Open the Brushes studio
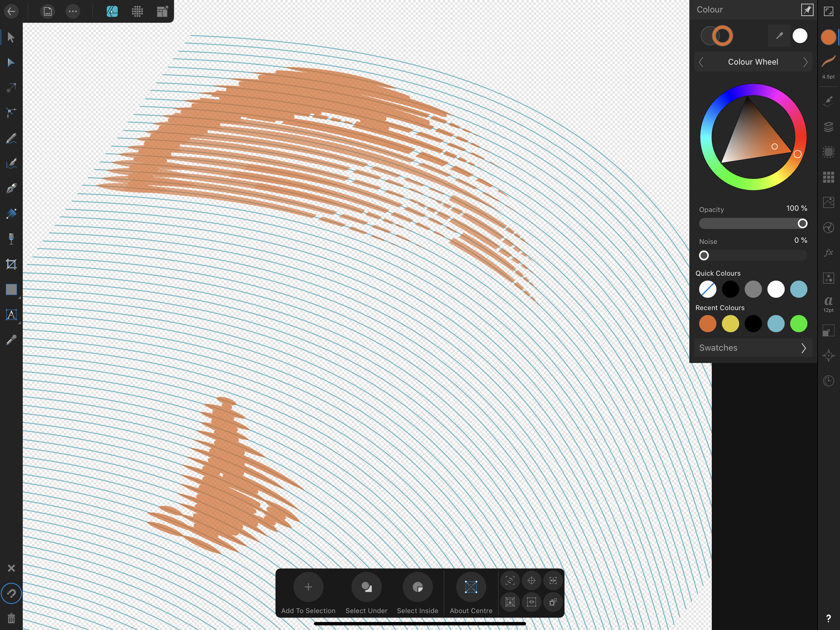This screenshot has height=630, width=840. 828,101
